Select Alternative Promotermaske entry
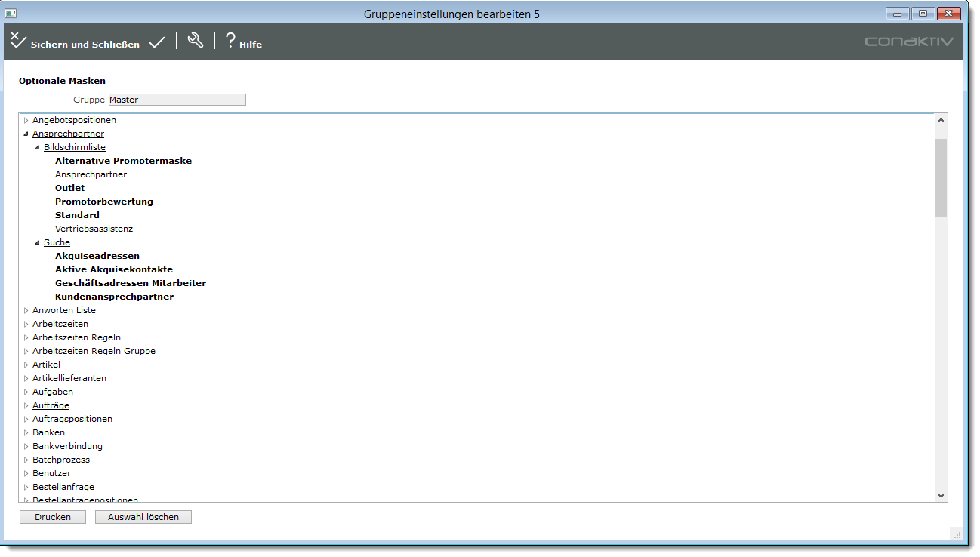980x557 pixels. 123,161
